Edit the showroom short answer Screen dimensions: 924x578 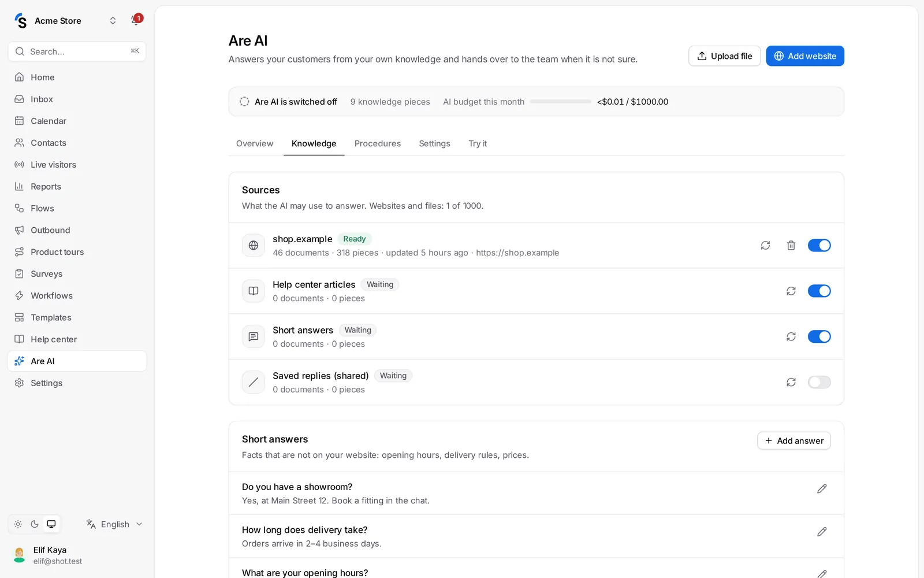coord(822,489)
